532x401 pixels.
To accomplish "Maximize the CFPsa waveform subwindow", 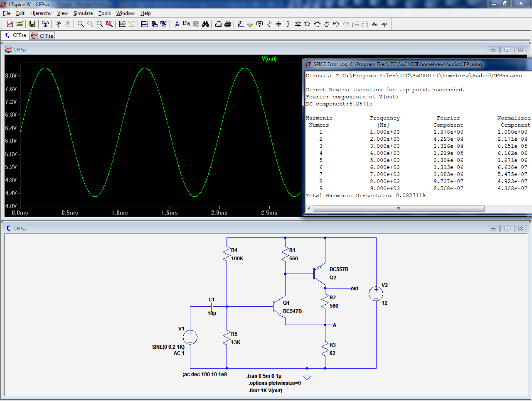I will coord(507,49).
